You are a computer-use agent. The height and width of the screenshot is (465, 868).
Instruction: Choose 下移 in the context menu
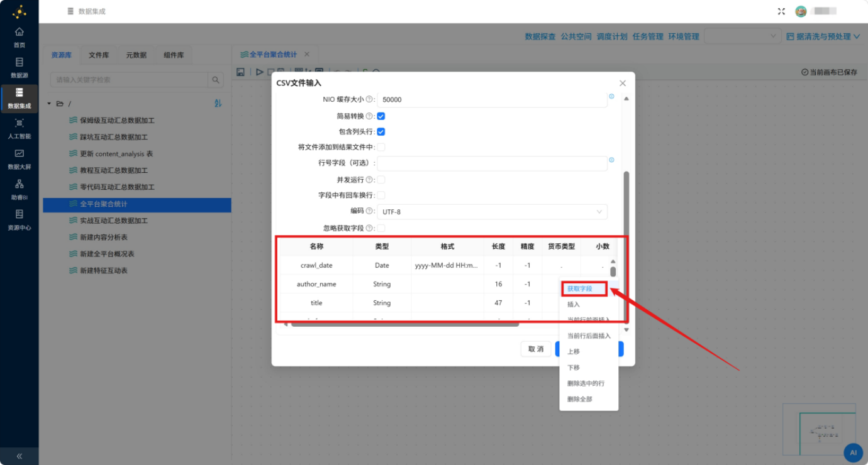(x=589, y=368)
